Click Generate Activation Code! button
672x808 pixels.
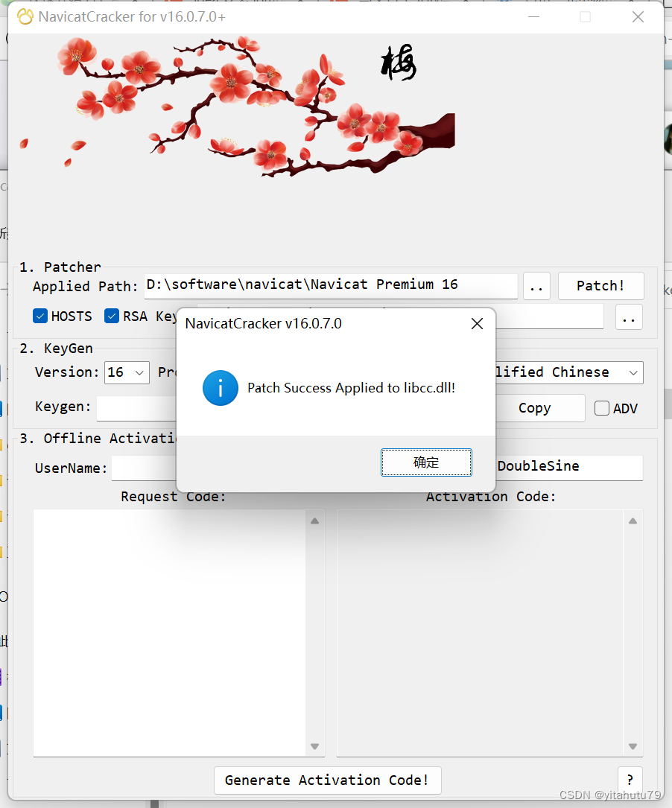point(328,780)
